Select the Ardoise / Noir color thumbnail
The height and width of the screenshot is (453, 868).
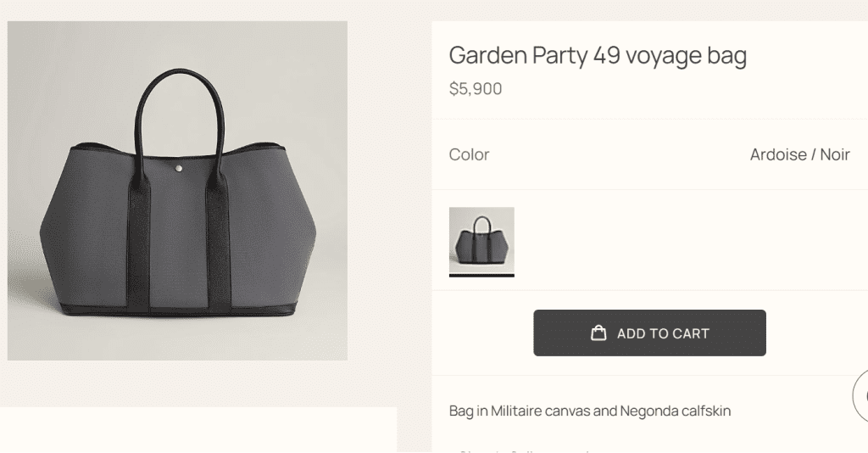481,239
